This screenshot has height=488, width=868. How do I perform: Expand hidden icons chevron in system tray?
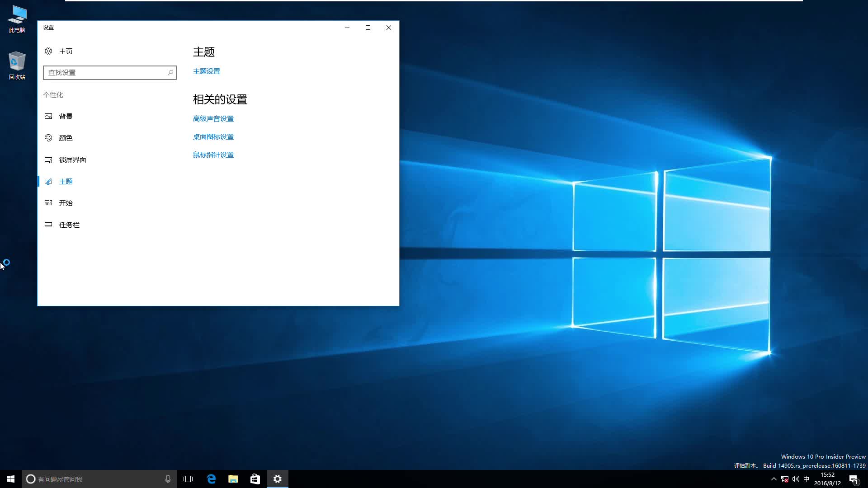click(774, 479)
